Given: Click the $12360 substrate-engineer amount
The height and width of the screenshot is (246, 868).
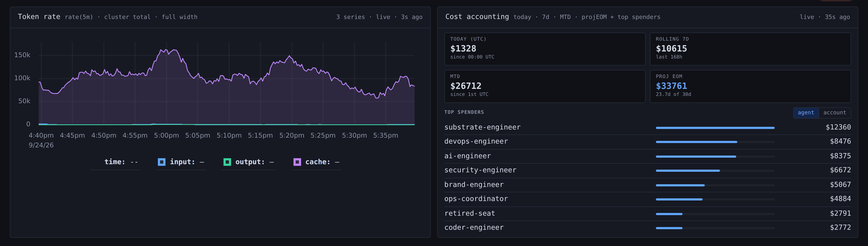Looking at the screenshot, I should point(838,127).
